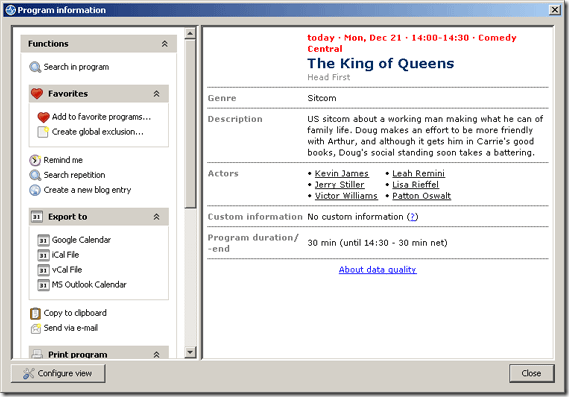Screen dimensions: 569x397
Task: Collapse the Functions panel section
Action: point(164,44)
